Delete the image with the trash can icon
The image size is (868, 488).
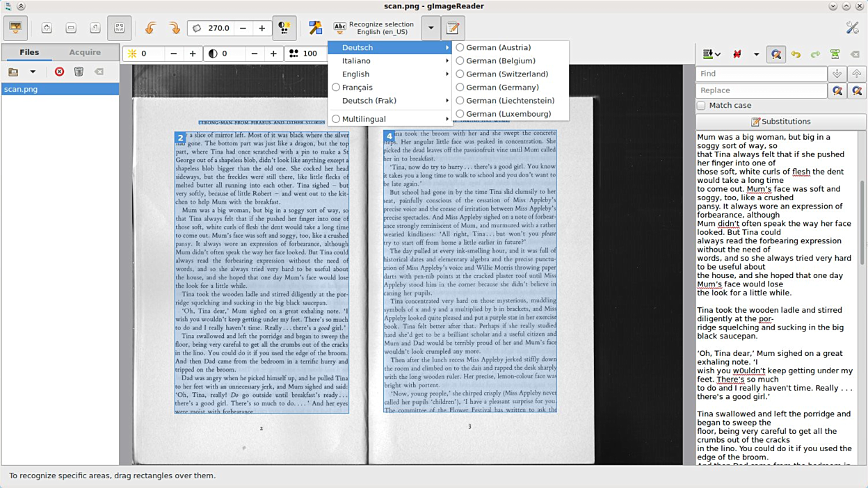click(79, 72)
